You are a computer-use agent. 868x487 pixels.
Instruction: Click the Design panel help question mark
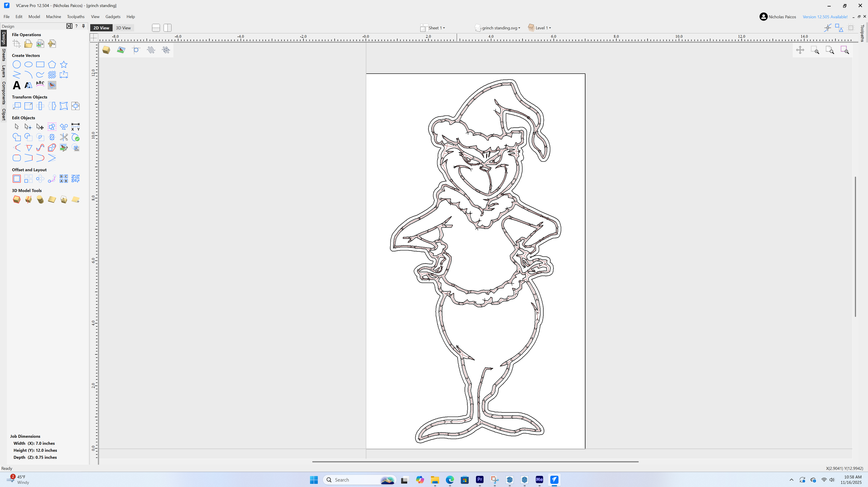pyautogui.click(x=76, y=26)
